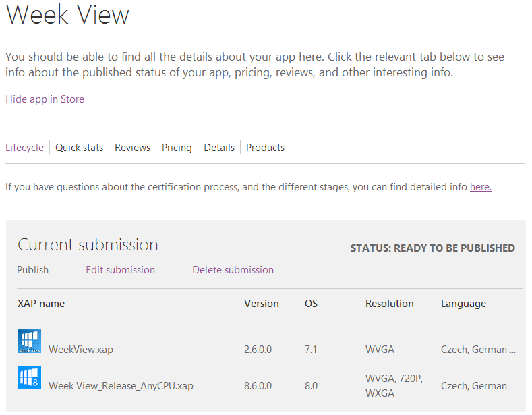Click the WeekView.xap app icon
Viewport: 532px width, 415px height.
pos(29,341)
